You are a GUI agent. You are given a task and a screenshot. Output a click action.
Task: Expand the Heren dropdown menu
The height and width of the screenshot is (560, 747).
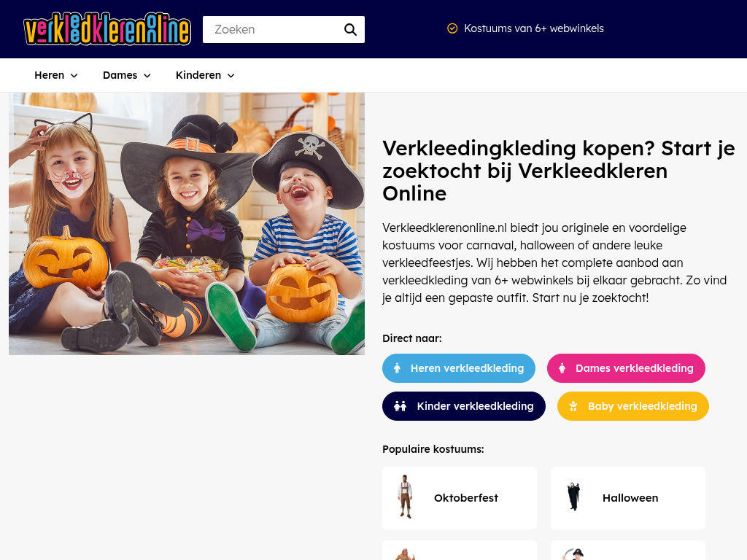pos(56,75)
